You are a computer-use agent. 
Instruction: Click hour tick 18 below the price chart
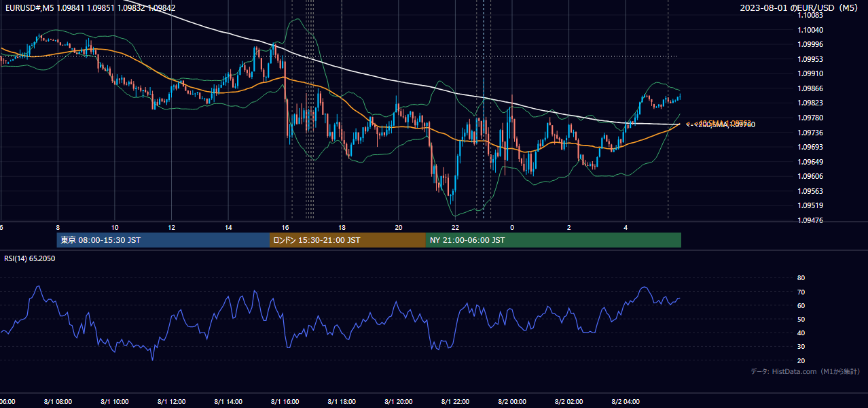point(342,228)
